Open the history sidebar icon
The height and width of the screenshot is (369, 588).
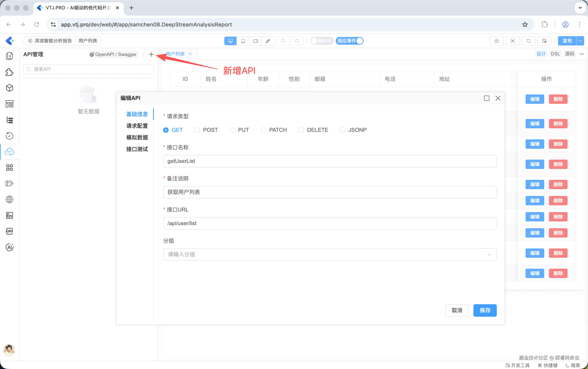point(10,136)
